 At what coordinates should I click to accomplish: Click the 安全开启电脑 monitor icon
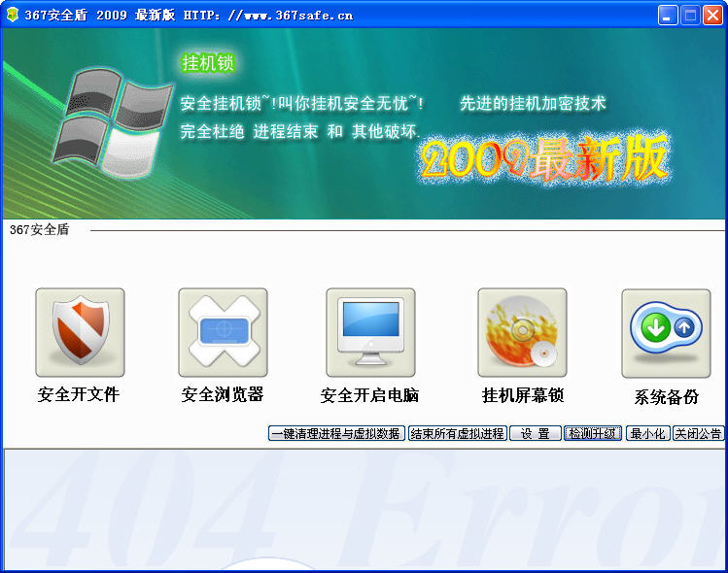click(370, 332)
